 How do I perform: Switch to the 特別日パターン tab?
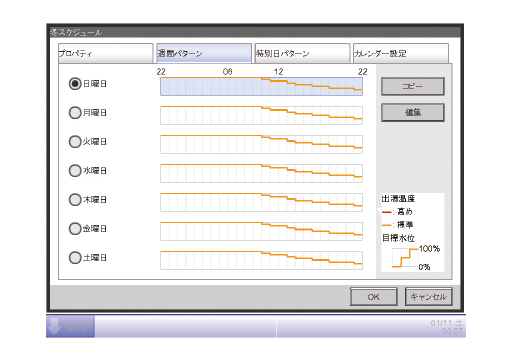coord(302,53)
